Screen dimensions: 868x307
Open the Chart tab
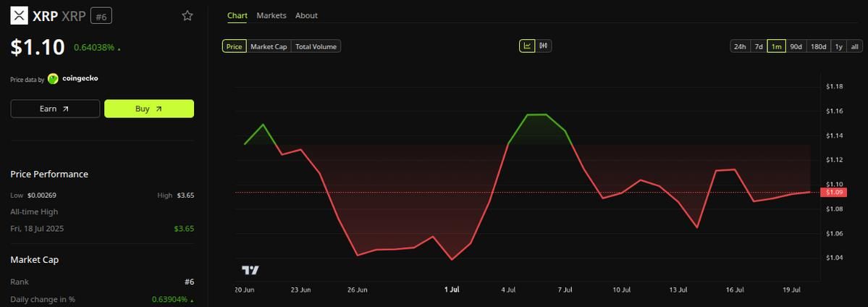pos(237,15)
